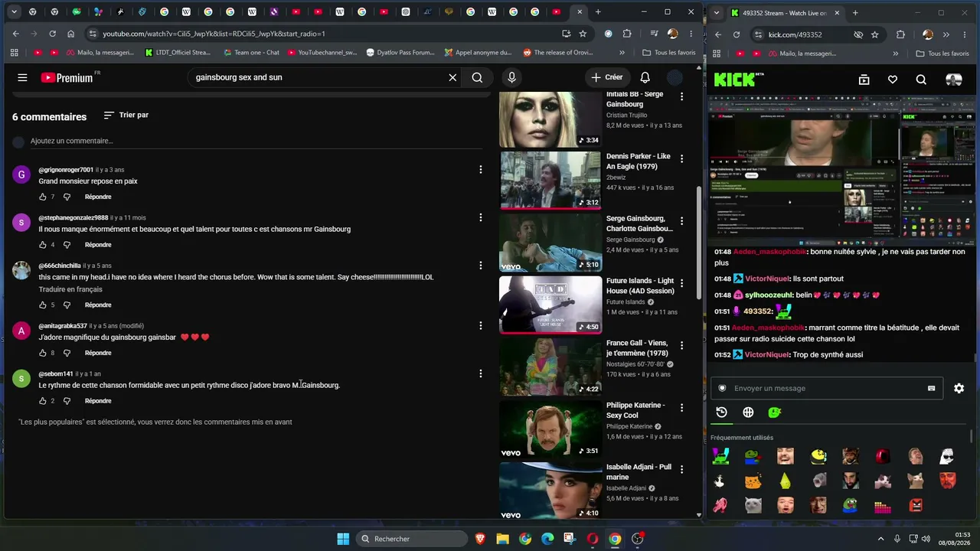Focus the Ajoutez un commentaire field

(256, 141)
